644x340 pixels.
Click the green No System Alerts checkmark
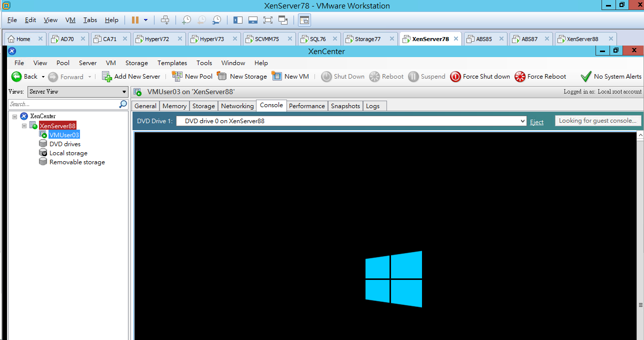[586, 77]
